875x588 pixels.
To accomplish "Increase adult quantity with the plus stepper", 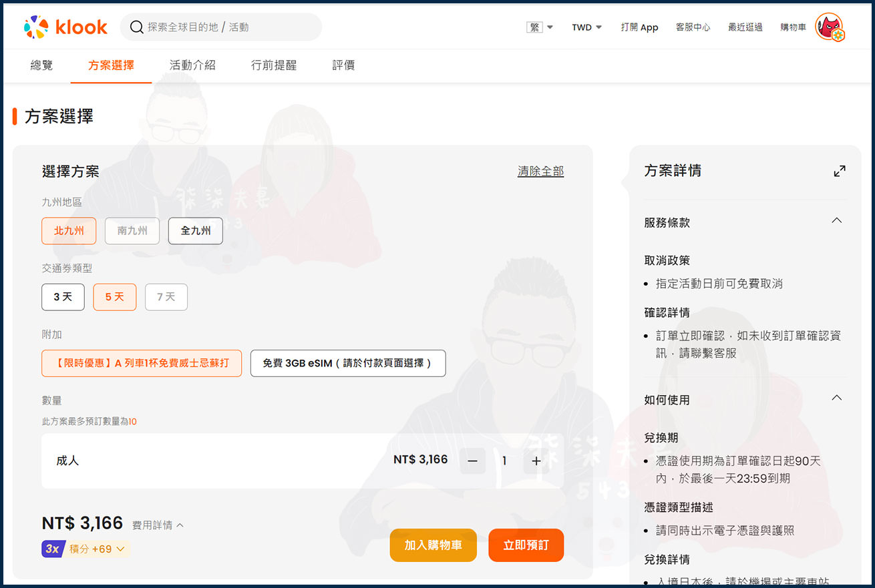I will click(x=536, y=461).
